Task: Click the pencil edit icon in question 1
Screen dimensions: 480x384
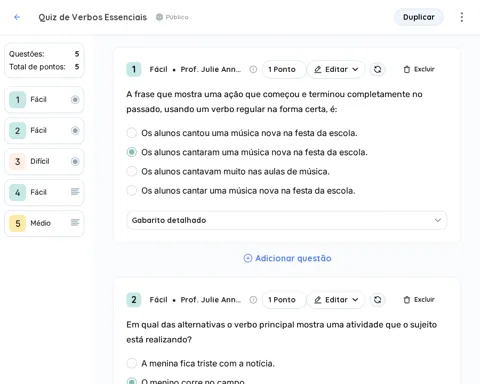Action: [x=318, y=69]
